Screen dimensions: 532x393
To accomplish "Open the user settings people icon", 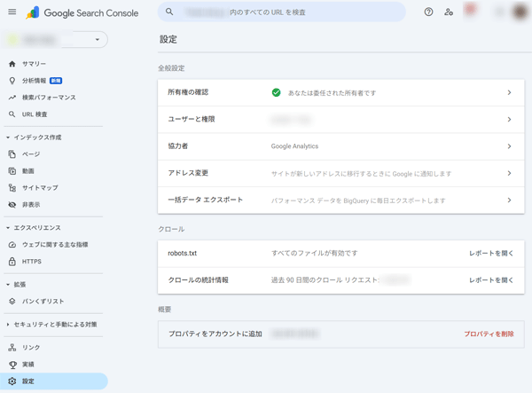I will point(449,12).
